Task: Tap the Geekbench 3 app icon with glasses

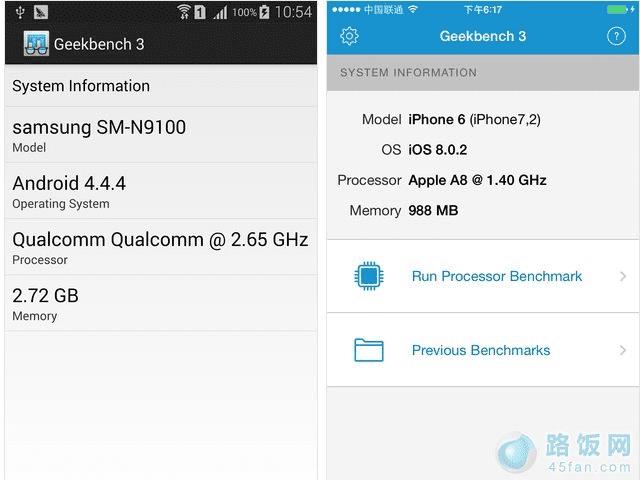Action: coord(36,43)
